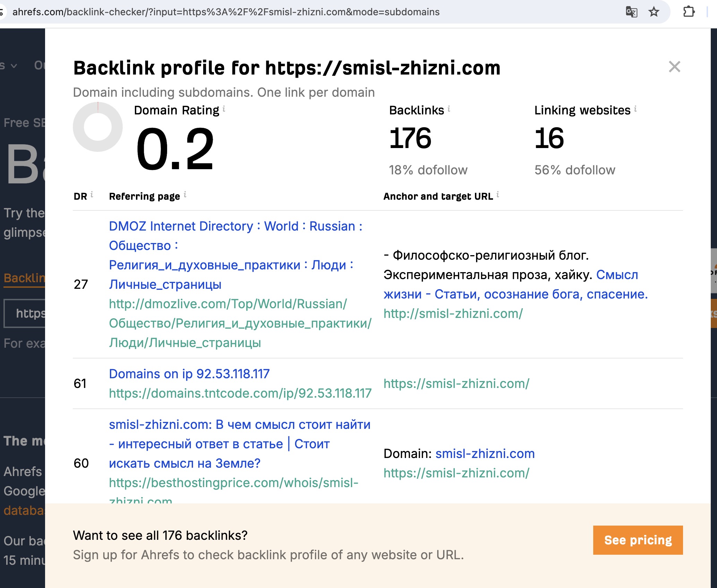The image size is (717, 588).
Task: Click the 'Domain: smisl-zhizni.com' anchor link
Action: point(485,453)
